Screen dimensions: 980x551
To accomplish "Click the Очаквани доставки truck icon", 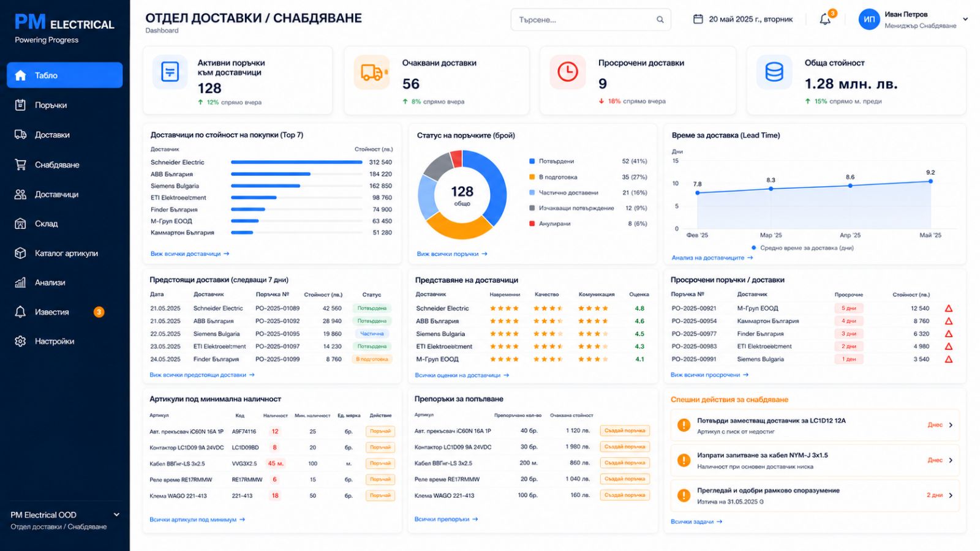I will point(372,72).
